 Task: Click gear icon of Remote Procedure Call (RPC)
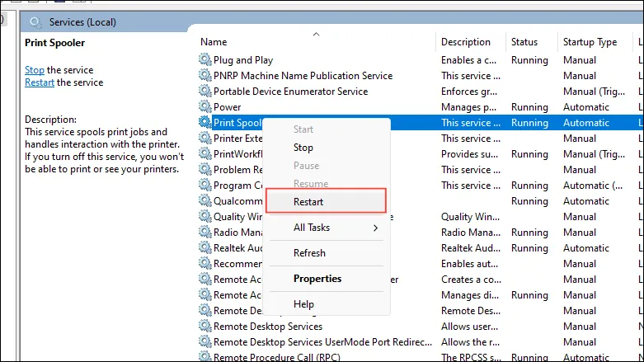point(205,356)
